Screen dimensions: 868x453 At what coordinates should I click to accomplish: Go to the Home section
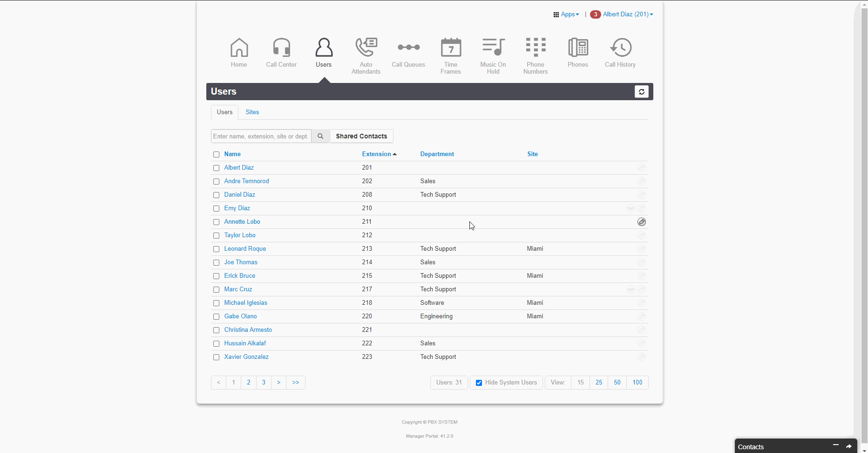point(239,53)
